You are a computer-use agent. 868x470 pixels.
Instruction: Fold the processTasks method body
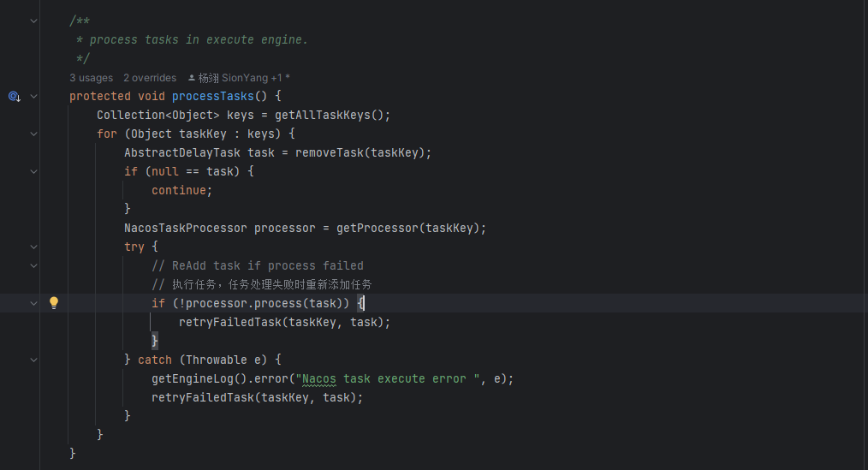(33, 97)
